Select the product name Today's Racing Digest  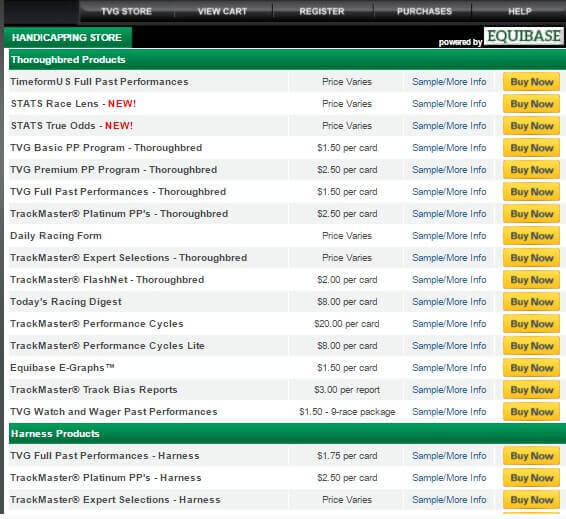[x=66, y=302]
